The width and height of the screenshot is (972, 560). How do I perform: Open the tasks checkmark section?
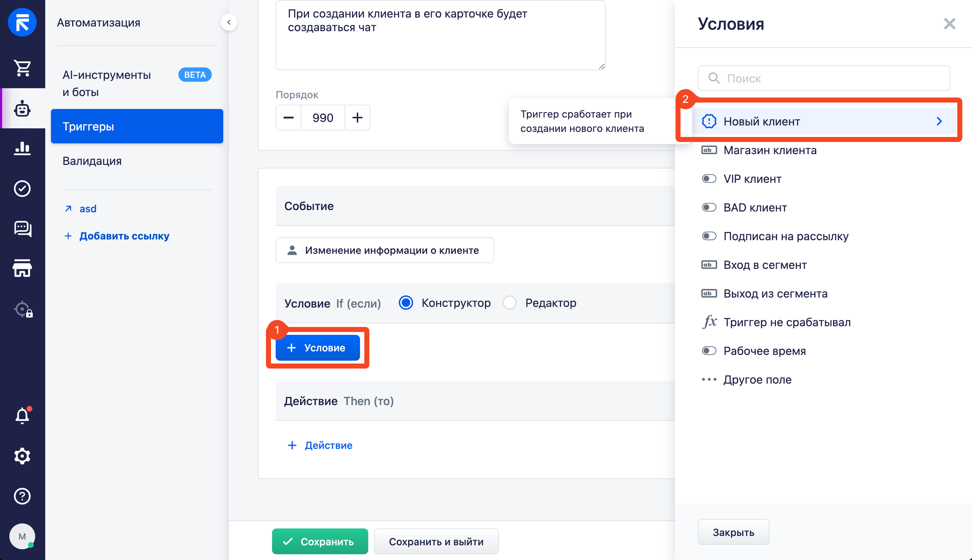tap(22, 189)
